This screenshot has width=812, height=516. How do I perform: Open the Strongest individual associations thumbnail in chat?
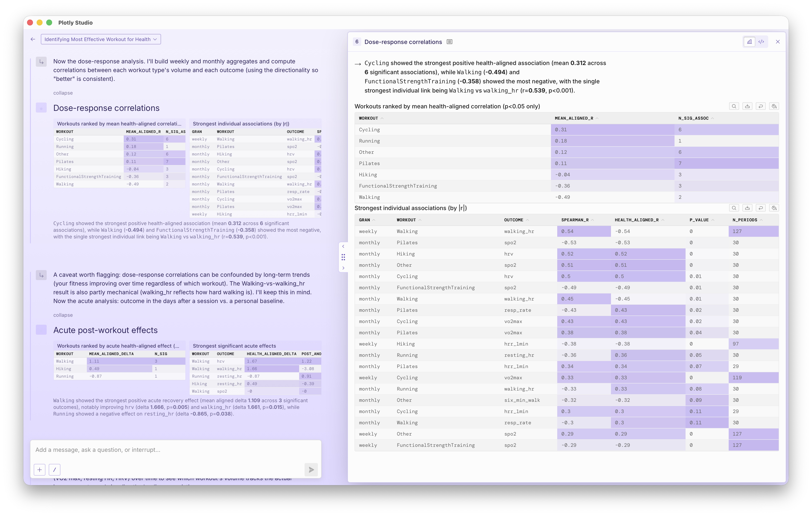(255, 169)
